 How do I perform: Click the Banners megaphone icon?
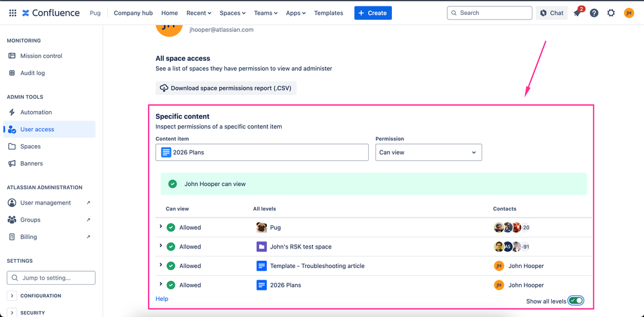point(12,163)
